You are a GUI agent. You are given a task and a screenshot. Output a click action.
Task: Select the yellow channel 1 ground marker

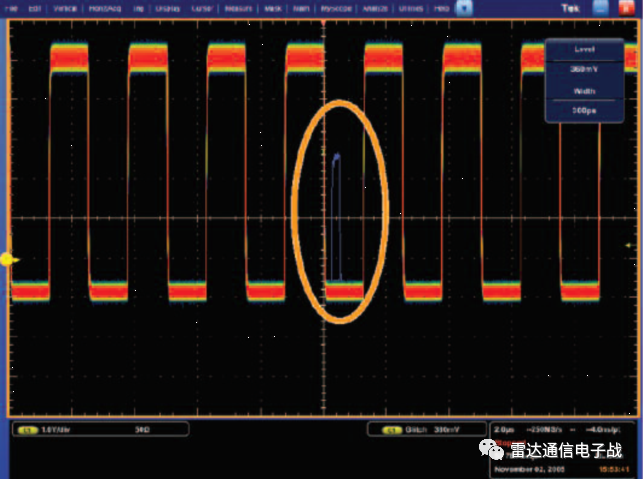7,259
